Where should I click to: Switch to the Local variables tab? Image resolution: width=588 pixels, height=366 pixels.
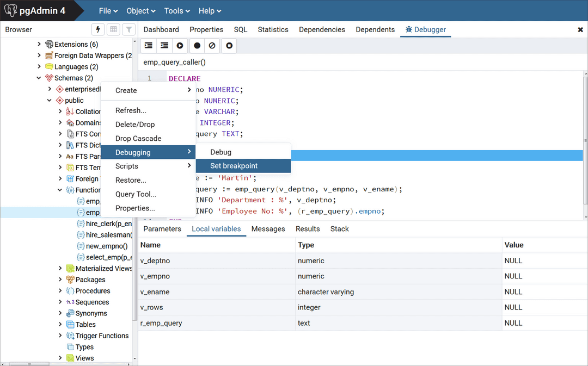coord(216,229)
